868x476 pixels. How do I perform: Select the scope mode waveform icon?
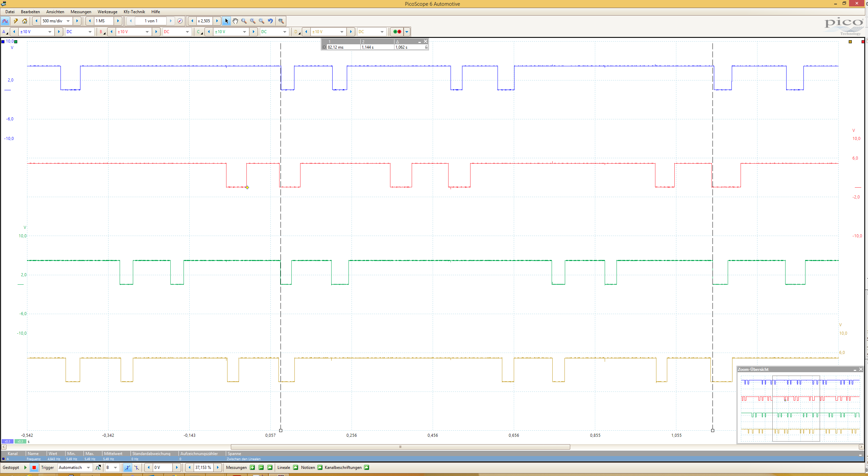(x=5, y=21)
